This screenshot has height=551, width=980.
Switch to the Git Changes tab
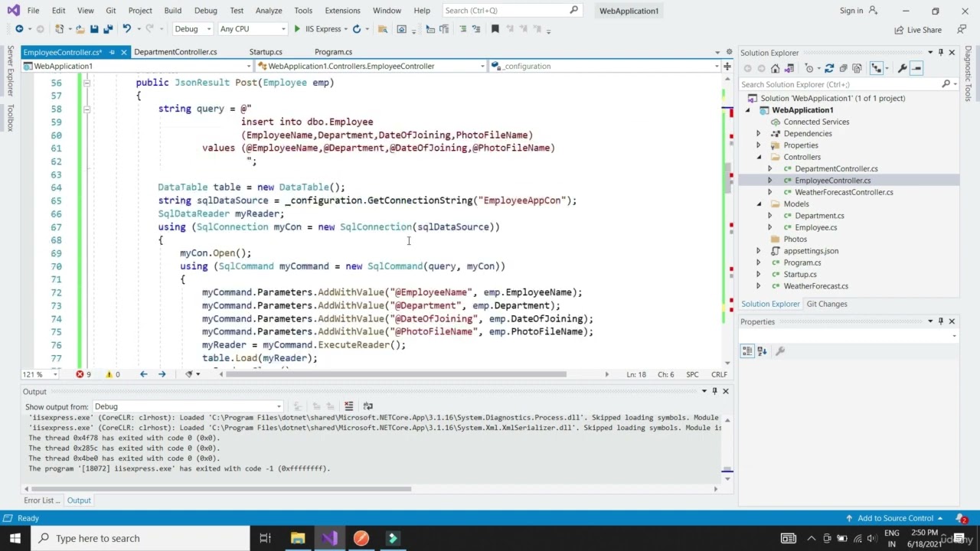tap(827, 304)
